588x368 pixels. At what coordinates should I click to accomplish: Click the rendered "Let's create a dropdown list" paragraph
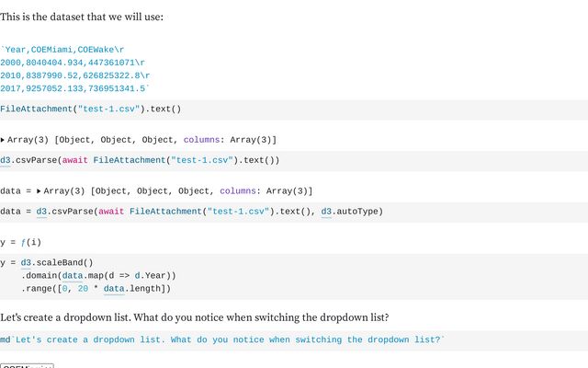[x=194, y=317]
